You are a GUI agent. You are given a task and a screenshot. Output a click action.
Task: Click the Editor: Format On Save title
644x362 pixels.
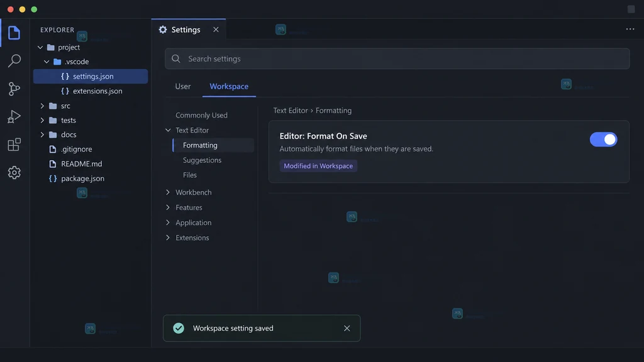click(323, 136)
